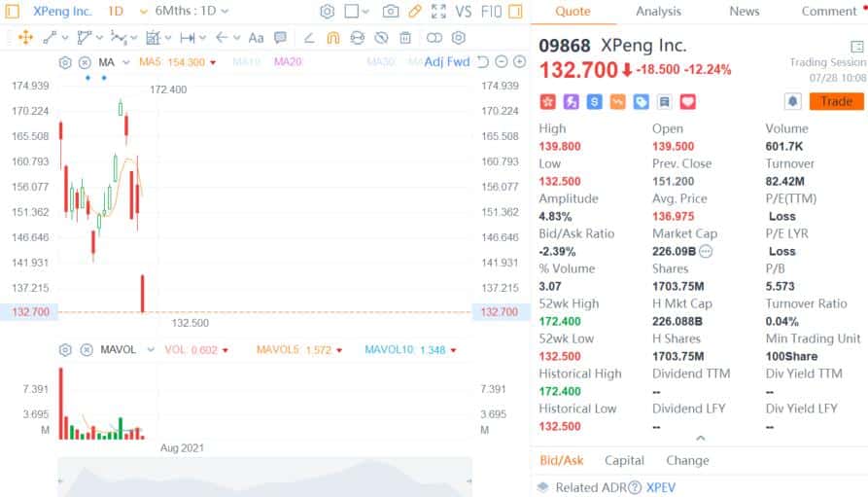This screenshot has width=868, height=497.
Task: Click the camera screenshot icon
Action: pos(391,12)
